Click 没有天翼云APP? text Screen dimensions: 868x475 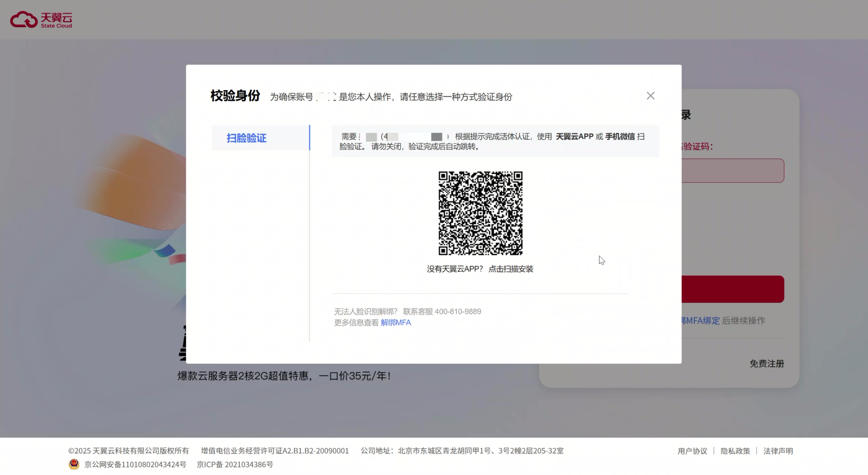[455, 269]
